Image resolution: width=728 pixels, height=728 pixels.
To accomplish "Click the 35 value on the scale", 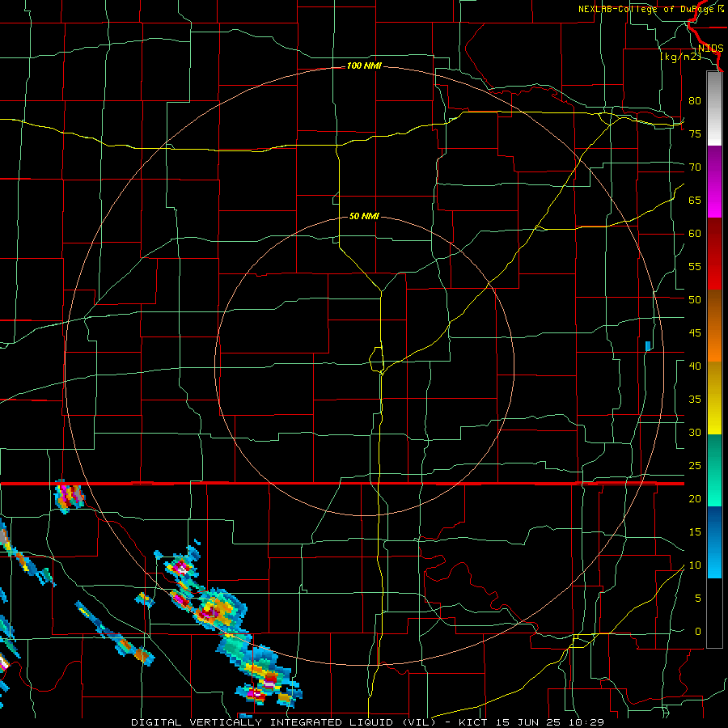I will click(x=695, y=400).
